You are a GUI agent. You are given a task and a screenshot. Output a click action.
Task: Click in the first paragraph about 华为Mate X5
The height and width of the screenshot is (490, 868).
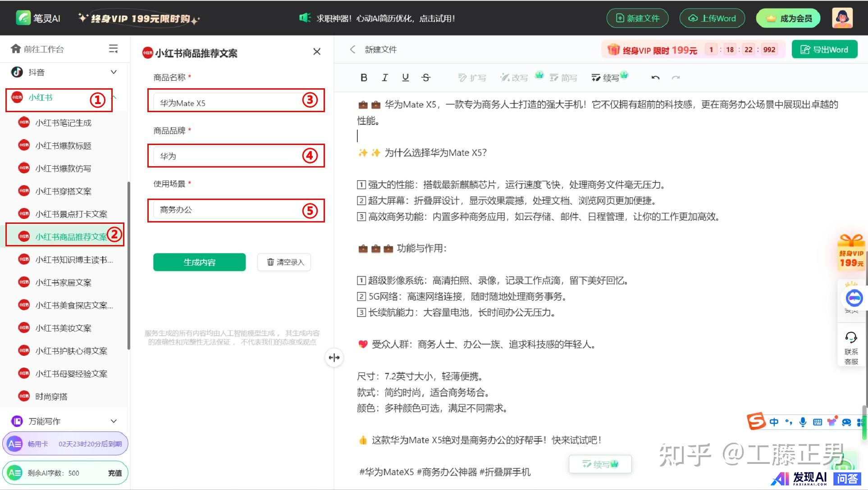pos(598,112)
